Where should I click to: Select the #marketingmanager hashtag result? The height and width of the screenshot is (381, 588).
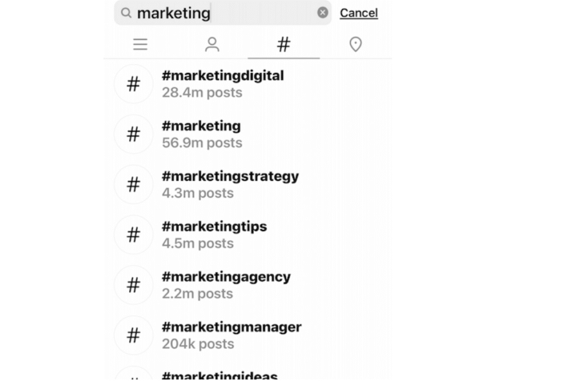click(247, 335)
